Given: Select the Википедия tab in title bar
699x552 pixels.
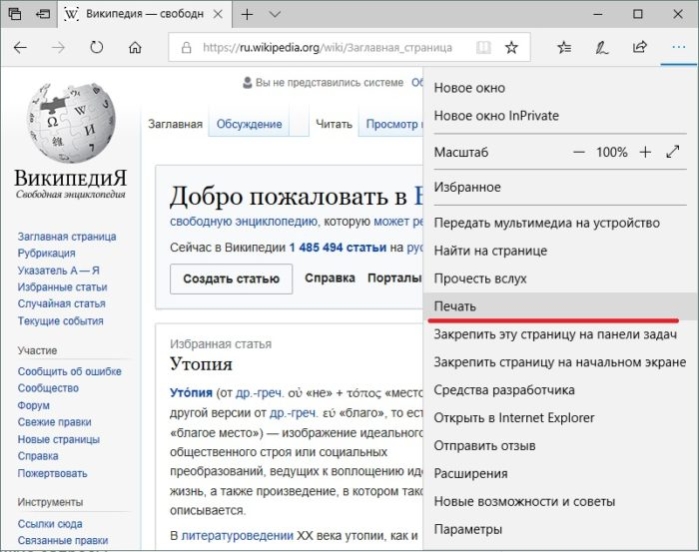Looking at the screenshot, I should click(143, 14).
